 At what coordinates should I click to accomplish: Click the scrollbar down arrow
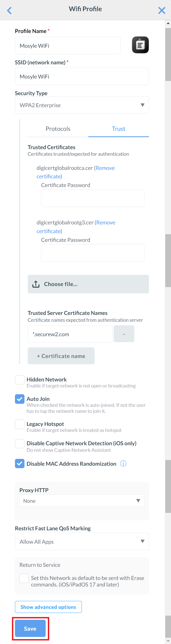(168, 641)
